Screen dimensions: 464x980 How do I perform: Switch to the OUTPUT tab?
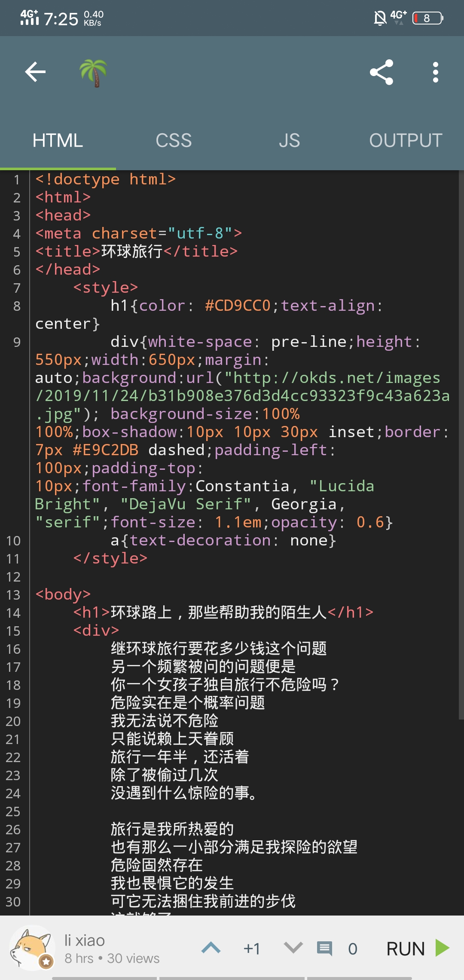click(x=406, y=141)
